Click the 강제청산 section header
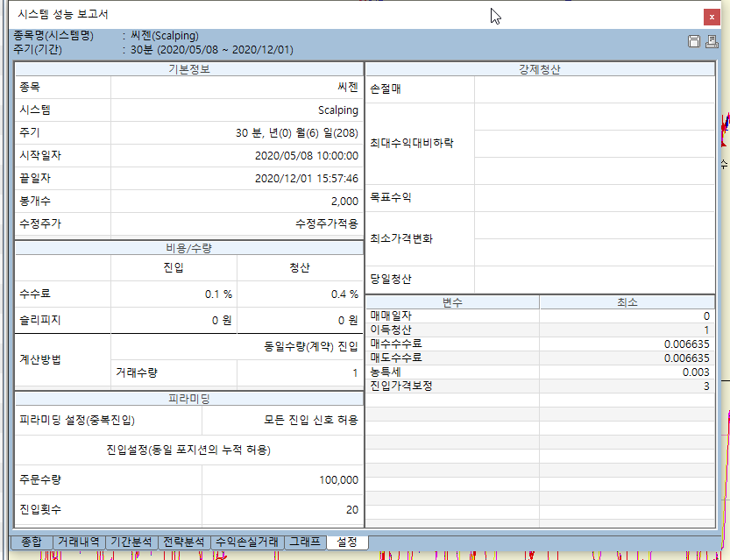The image size is (730, 560). coord(539,68)
